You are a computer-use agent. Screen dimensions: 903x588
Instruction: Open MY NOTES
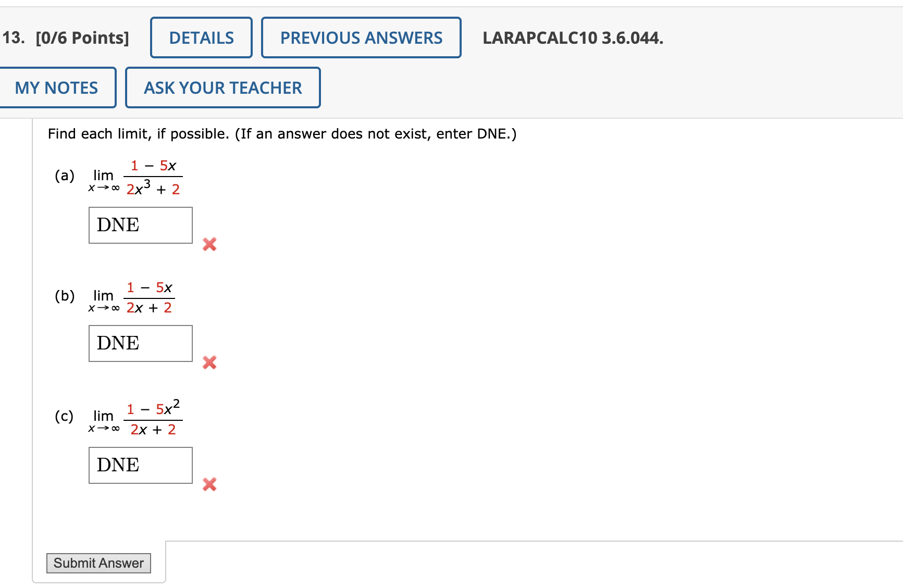coord(56,87)
